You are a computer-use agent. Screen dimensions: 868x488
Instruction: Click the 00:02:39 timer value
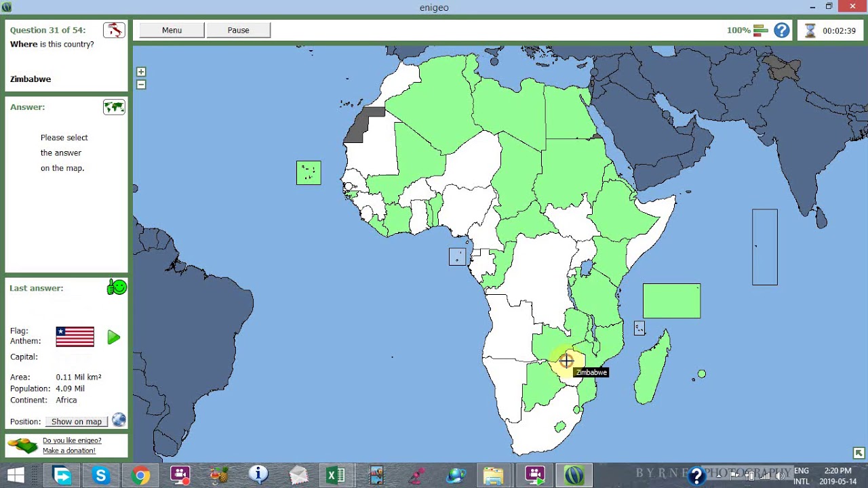pos(839,31)
